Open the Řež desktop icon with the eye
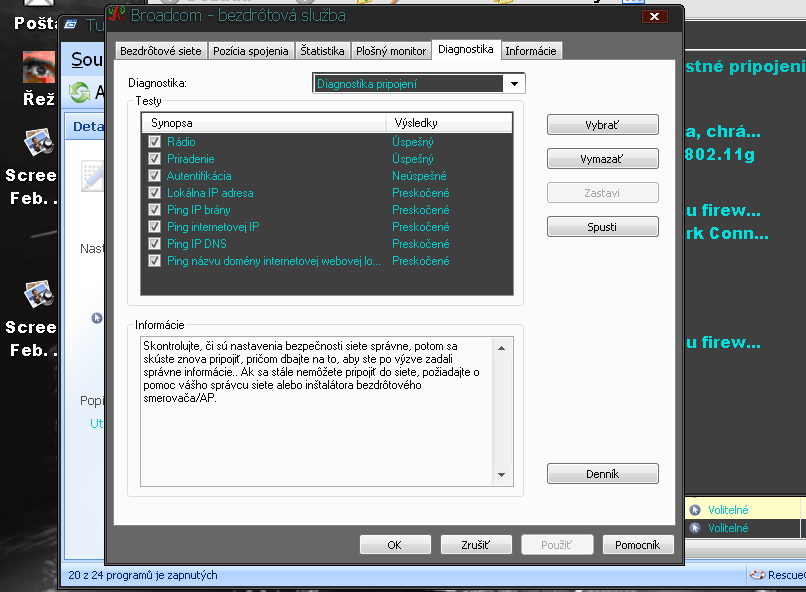 click(x=39, y=68)
